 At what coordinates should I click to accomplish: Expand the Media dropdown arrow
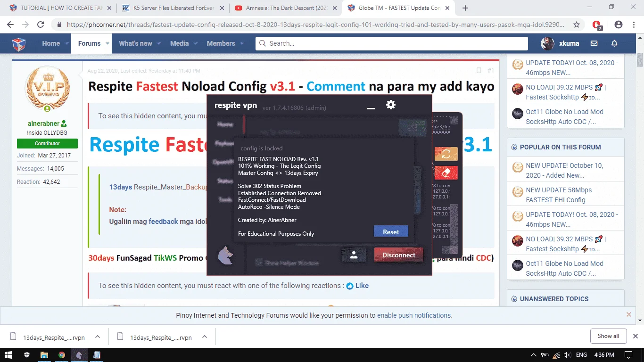point(196,43)
